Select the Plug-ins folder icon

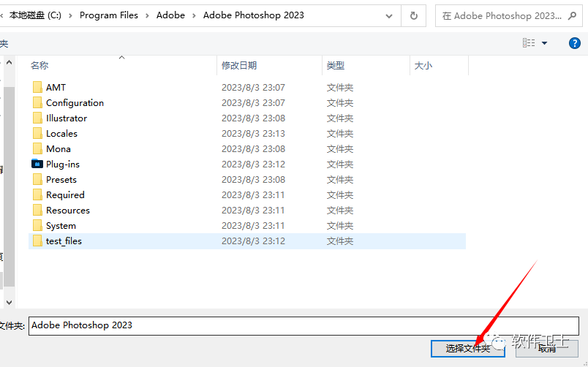click(37, 164)
